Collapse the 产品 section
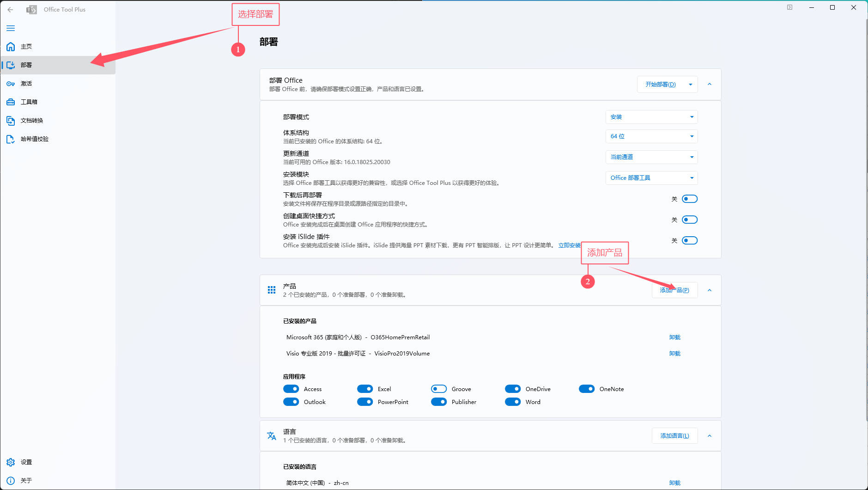 pyautogui.click(x=710, y=290)
